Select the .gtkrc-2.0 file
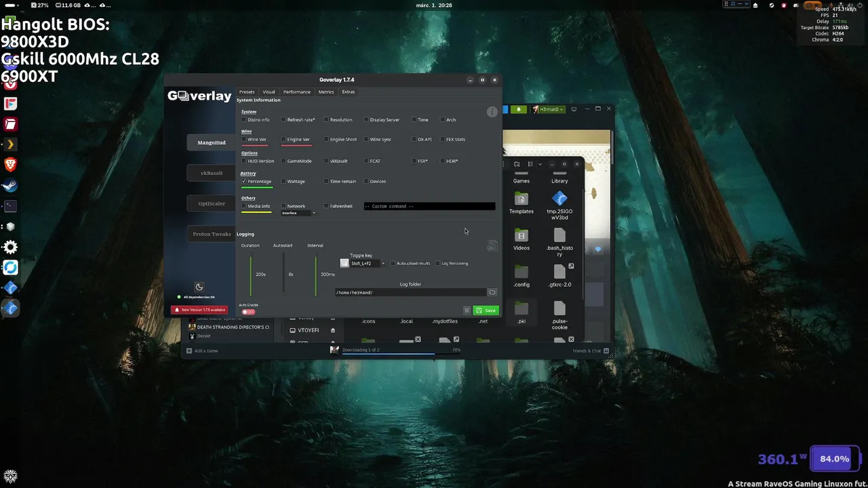 pos(559,277)
